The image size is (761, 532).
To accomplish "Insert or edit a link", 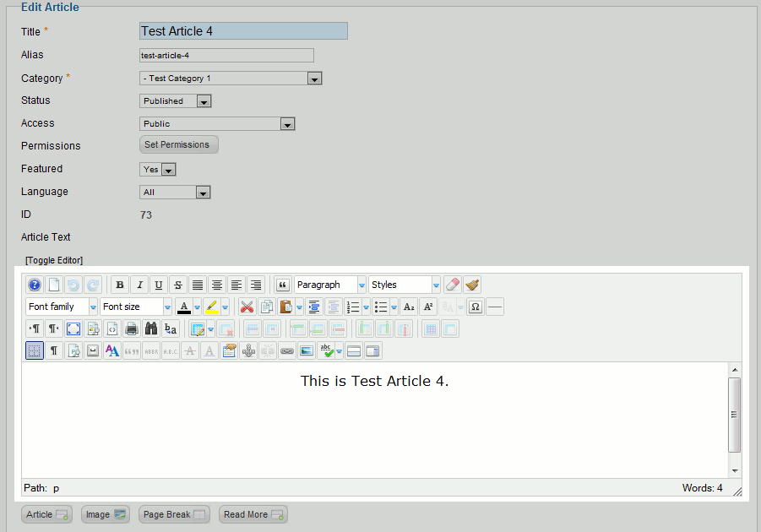I will tap(287, 350).
